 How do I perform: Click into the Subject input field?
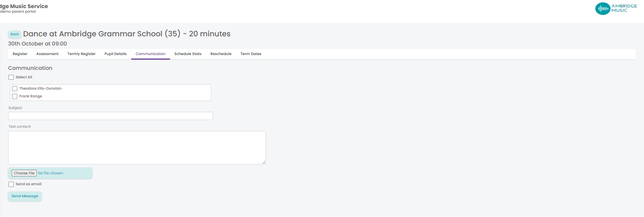pos(110,116)
